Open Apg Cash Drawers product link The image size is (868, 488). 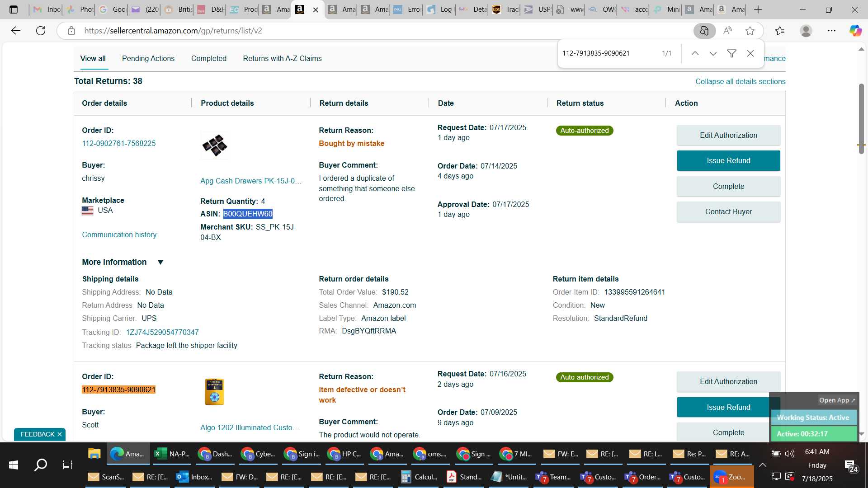point(251,181)
